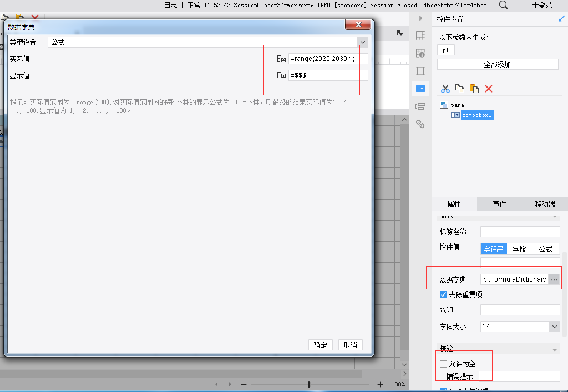Click next sheet arrow in bottom bar
The width and height of the screenshot is (568, 392).
click(230, 384)
